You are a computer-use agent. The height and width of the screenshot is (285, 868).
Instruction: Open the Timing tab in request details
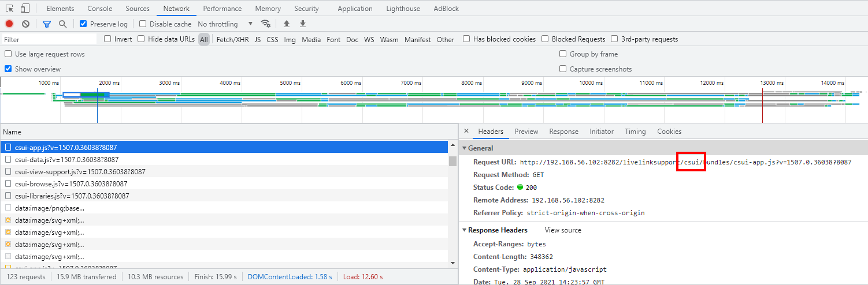point(635,132)
